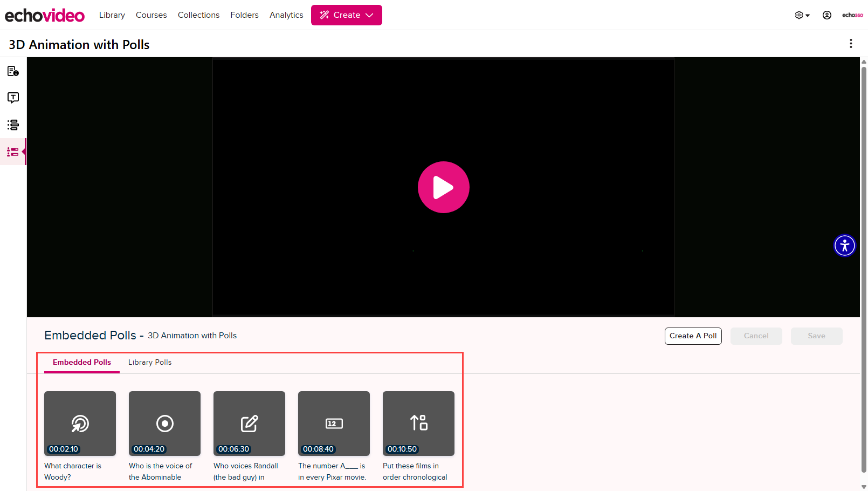868x491 pixels.
Task: Play the video with the pink play button
Action: point(444,187)
